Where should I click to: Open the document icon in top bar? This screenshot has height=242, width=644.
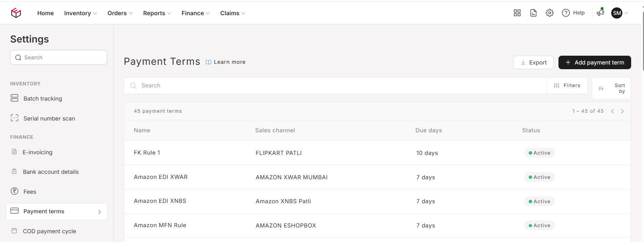533,13
